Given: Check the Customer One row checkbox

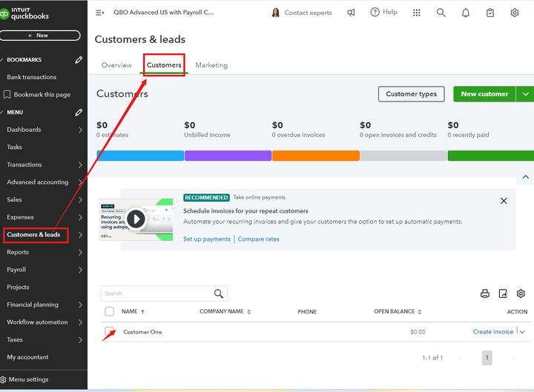Looking at the screenshot, I should point(109,330).
